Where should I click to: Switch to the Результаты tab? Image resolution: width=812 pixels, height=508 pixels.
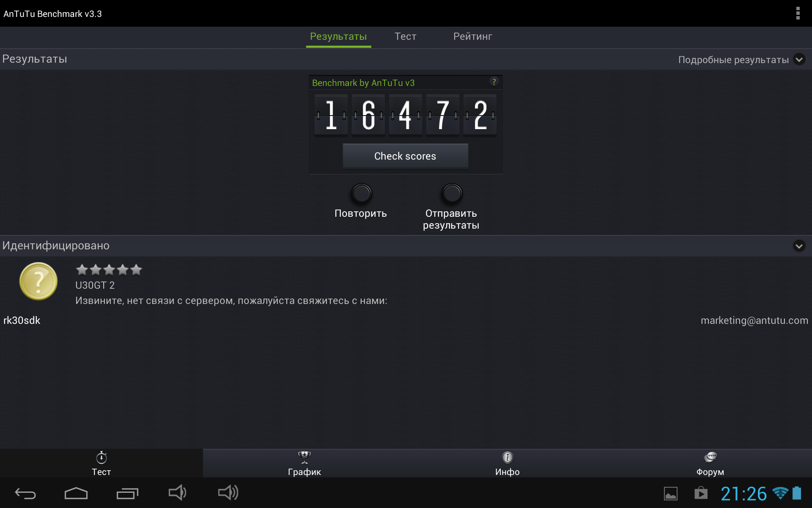[338, 37]
